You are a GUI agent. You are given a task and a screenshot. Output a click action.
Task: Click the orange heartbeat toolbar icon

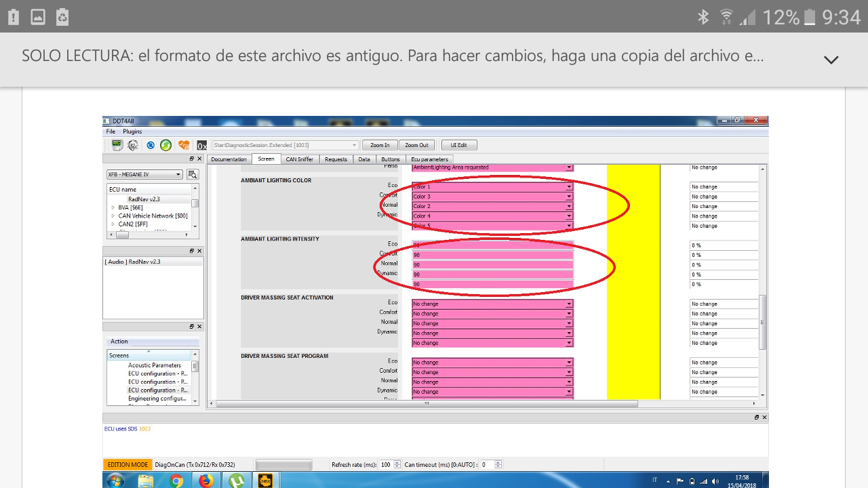184,145
